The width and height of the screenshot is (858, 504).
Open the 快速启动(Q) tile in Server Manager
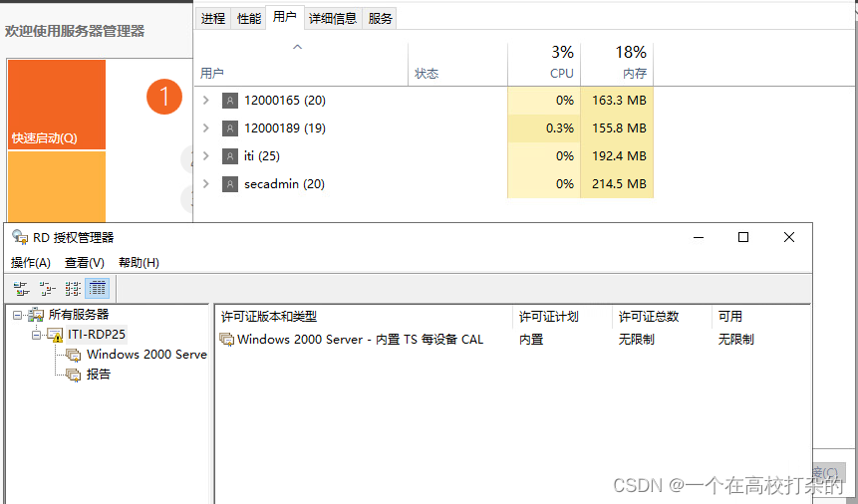pos(57,104)
